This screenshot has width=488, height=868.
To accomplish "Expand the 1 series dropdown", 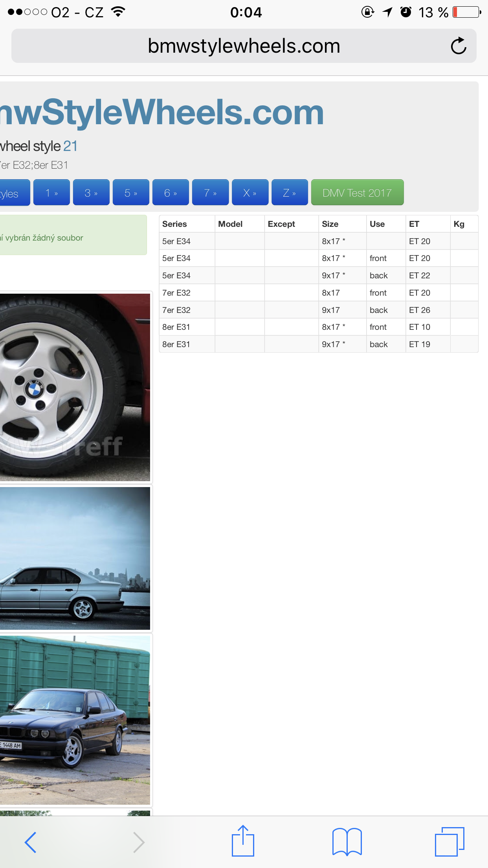I will click(x=51, y=193).
